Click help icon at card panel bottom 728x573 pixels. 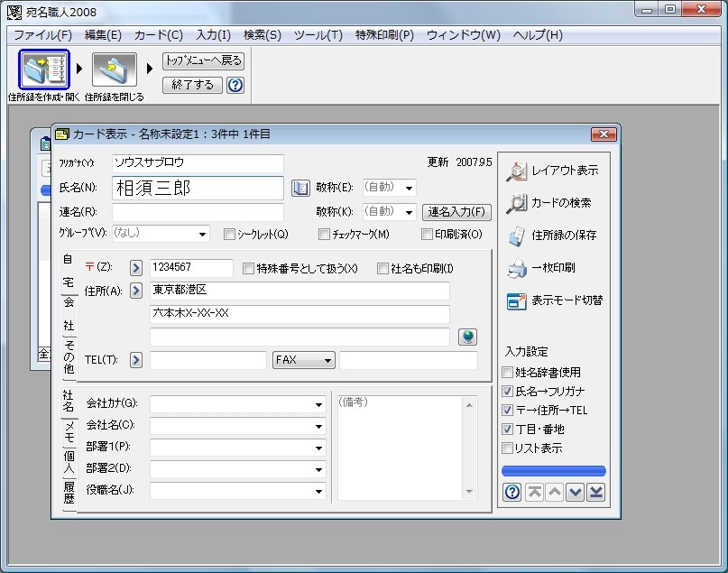coord(512,492)
